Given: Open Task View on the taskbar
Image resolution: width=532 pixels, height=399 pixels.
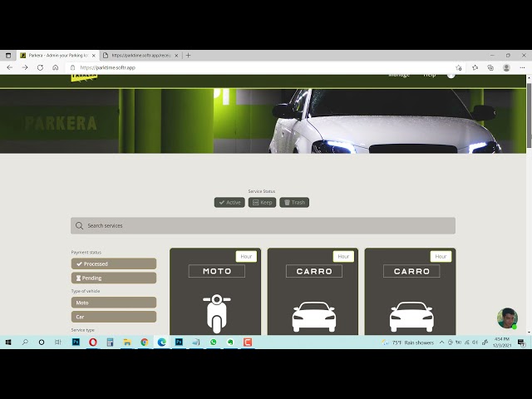Looking at the screenshot, I should (58, 342).
